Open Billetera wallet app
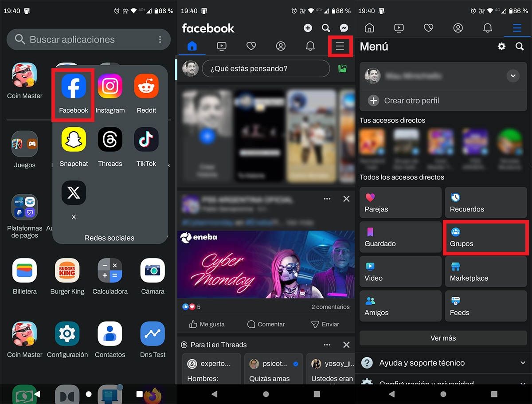Image resolution: width=532 pixels, height=404 pixels. coord(25,271)
